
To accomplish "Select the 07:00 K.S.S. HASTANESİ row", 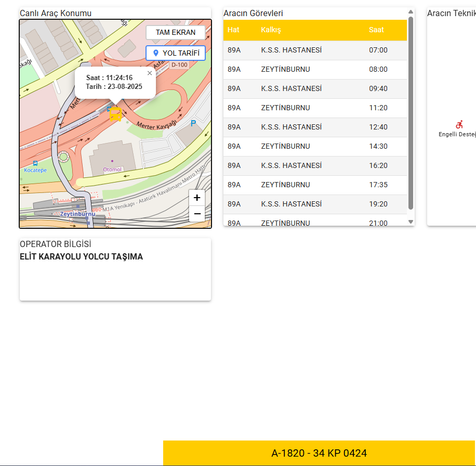I will 315,50.
